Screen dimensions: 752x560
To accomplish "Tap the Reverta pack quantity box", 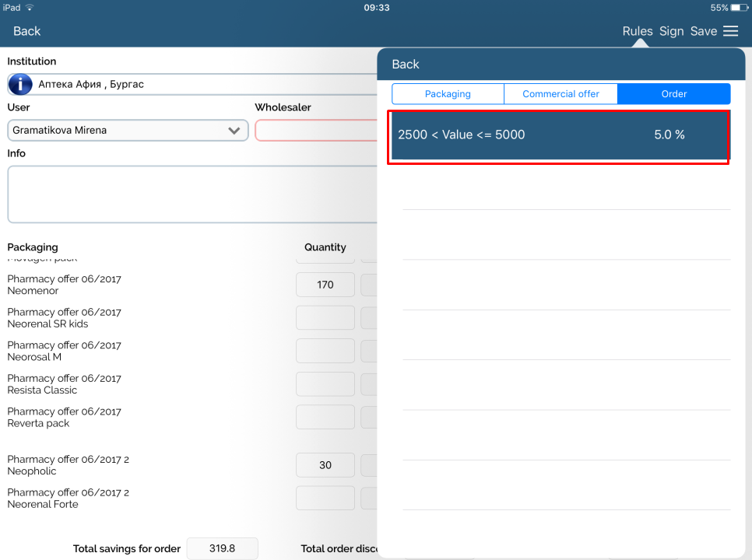I will click(x=325, y=417).
